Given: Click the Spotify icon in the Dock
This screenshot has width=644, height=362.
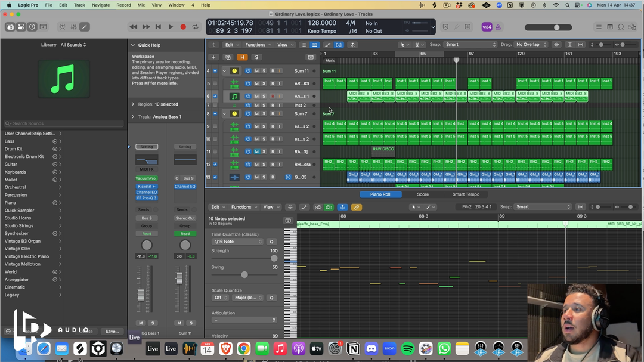Looking at the screenshot, I should click(408, 349).
